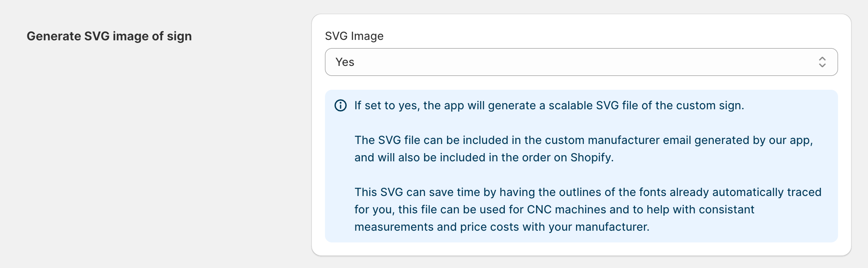Screen dimensions: 868x268
Task: Click the info circle icon in the blue banner
Action: click(x=341, y=105)
